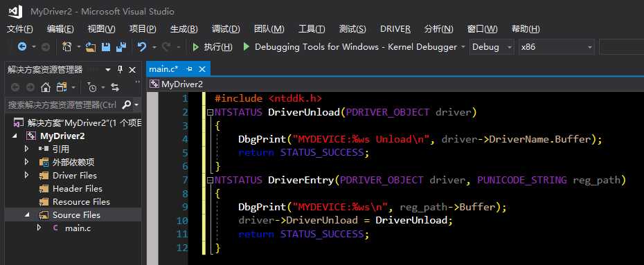Toggle pin on the main.c tab
Screen dimensions: 644x265
[189, 69]
